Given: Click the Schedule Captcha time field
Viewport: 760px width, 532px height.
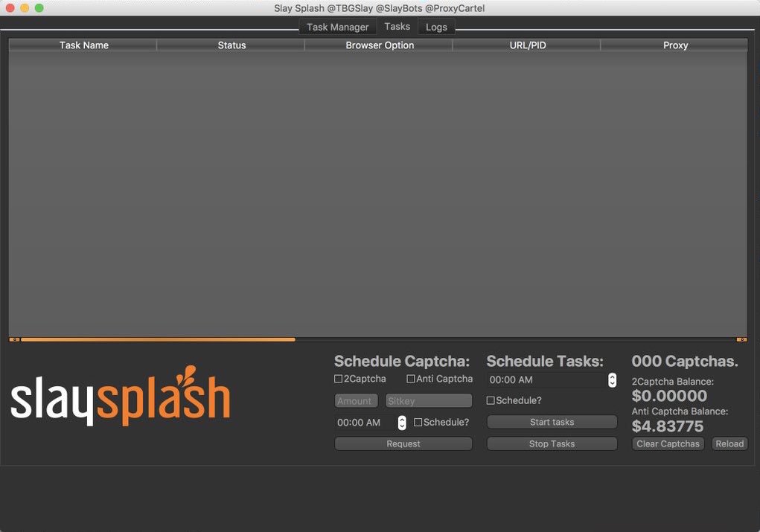Looking at the screenshot, I should point(366,423).
